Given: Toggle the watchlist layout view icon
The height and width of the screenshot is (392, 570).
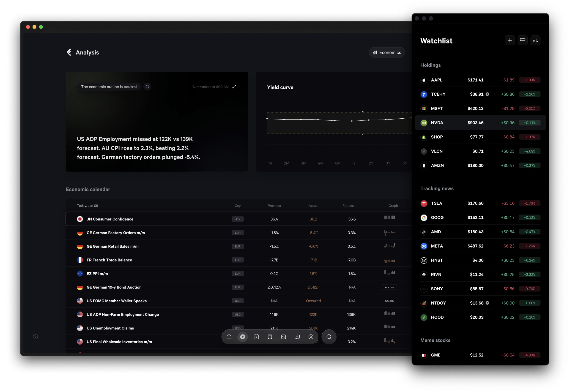Looking at the screenshot, I should click(x=523, y=40).
